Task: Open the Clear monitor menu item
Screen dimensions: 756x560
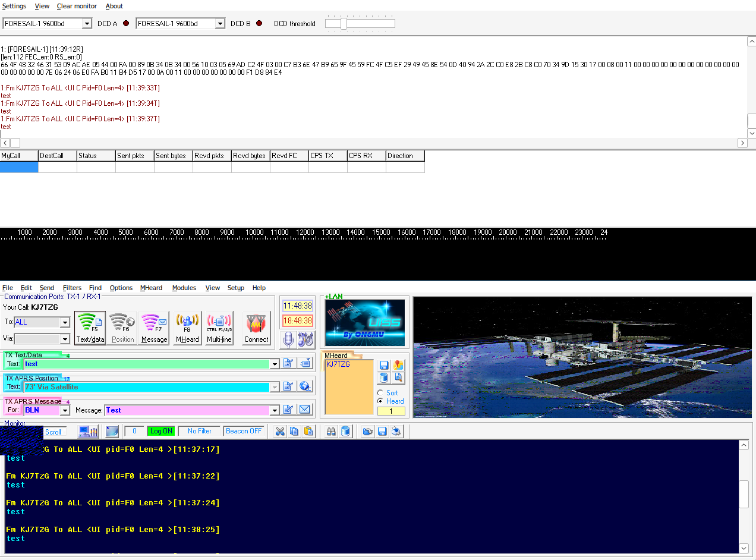Action: (x=77, y=6)
